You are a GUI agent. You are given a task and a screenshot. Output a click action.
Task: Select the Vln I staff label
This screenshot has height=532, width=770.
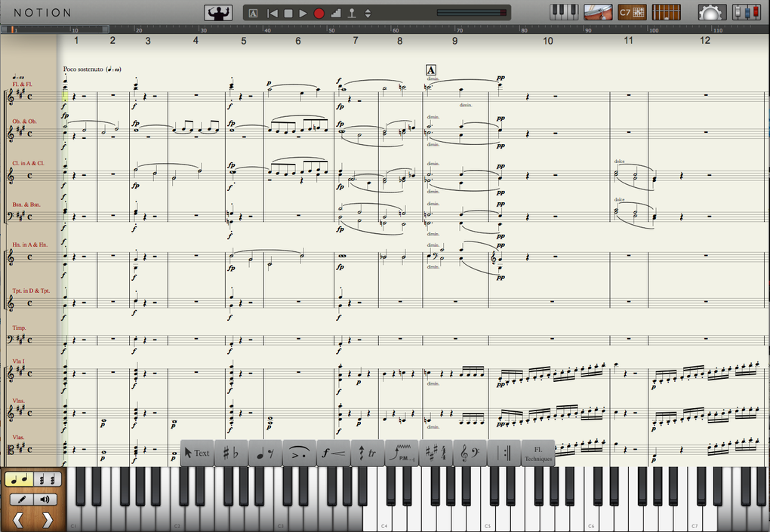tap(19, 361)
